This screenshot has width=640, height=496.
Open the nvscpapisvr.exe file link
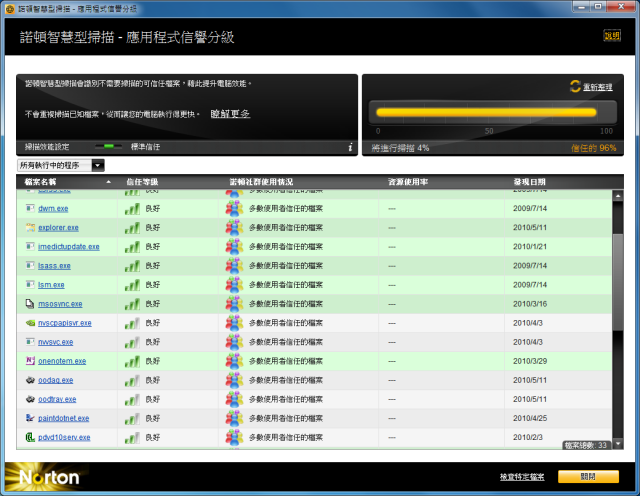64,323
